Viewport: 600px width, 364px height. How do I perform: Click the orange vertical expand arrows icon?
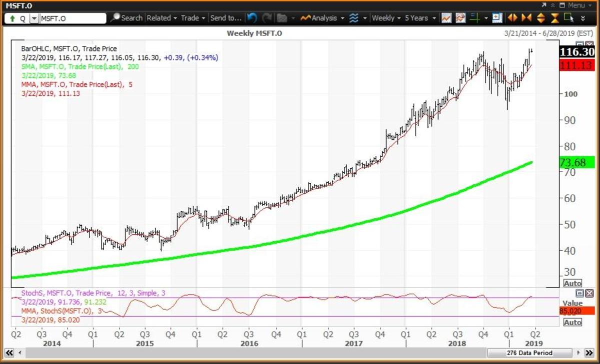click(540, 18)
